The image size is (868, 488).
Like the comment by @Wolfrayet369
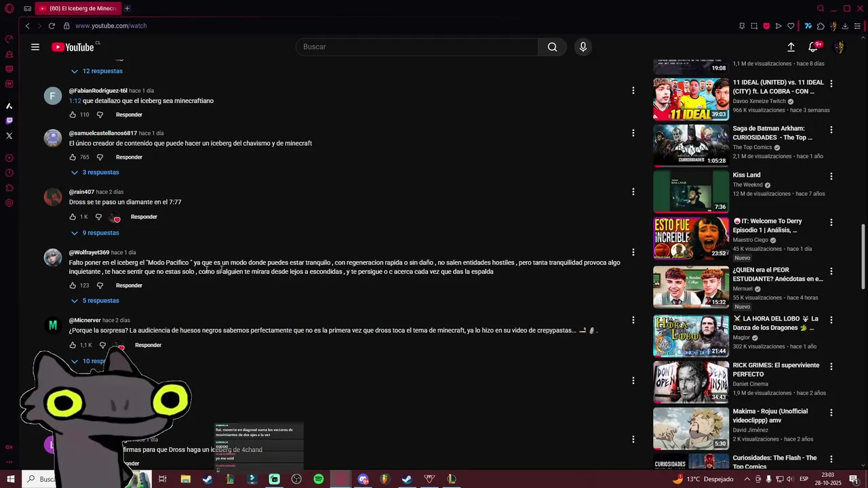click(x=73, y=285)
